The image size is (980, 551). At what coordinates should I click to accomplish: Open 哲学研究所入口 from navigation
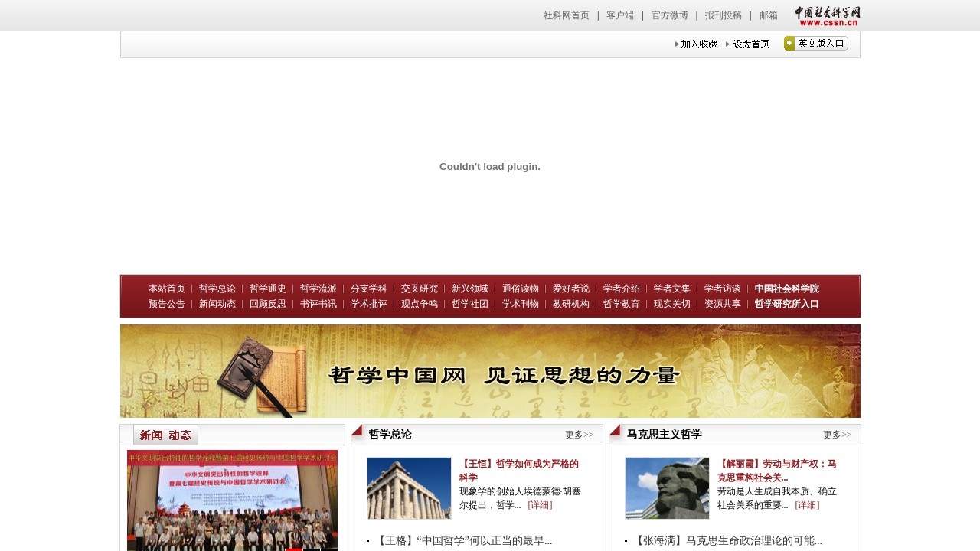(786, 304)
